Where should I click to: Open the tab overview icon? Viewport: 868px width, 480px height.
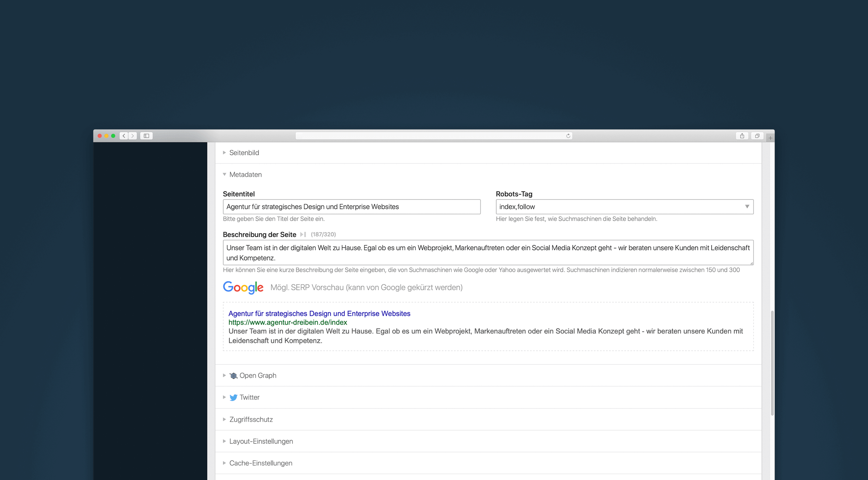click(x=757, y=136)
